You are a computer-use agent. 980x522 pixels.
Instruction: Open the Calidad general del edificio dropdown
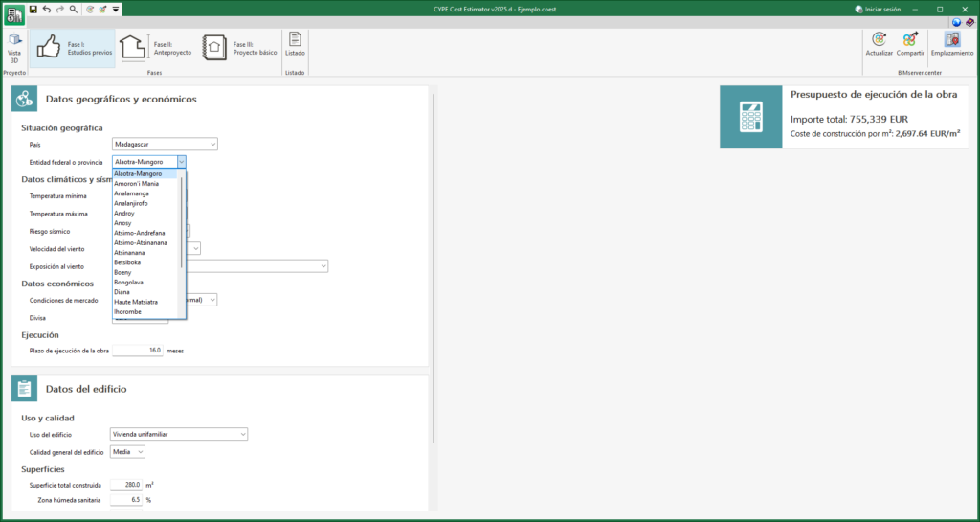click(x=127, y=451)
